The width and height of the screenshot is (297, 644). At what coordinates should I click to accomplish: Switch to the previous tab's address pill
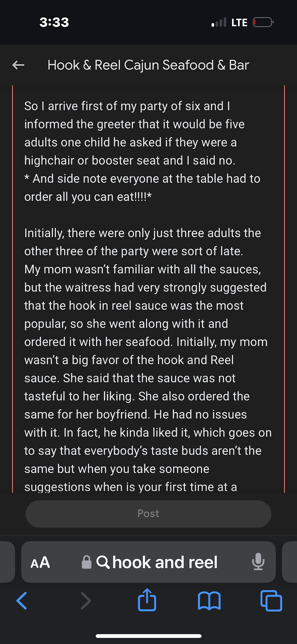pyautogui.click(x=7, y=562)
